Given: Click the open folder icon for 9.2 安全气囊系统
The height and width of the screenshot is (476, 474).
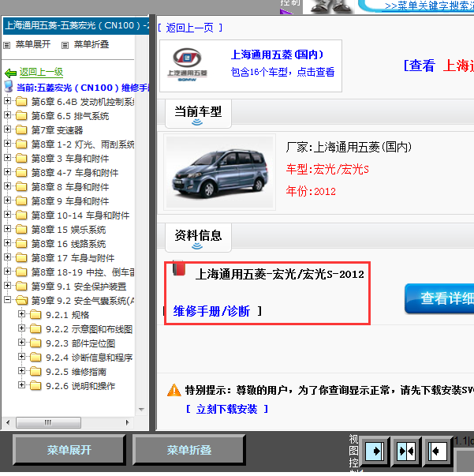Looking at the screenshot, I should (21, 301).
